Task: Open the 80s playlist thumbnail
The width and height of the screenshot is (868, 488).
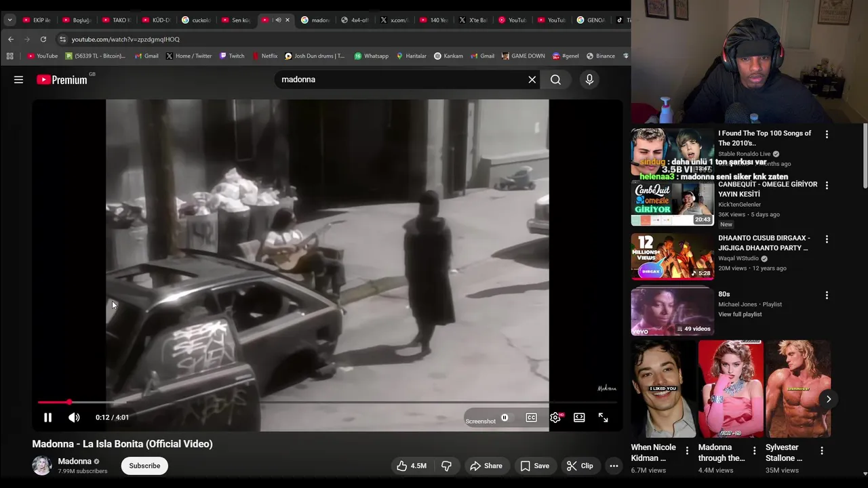Action: (x=672, y=312)
